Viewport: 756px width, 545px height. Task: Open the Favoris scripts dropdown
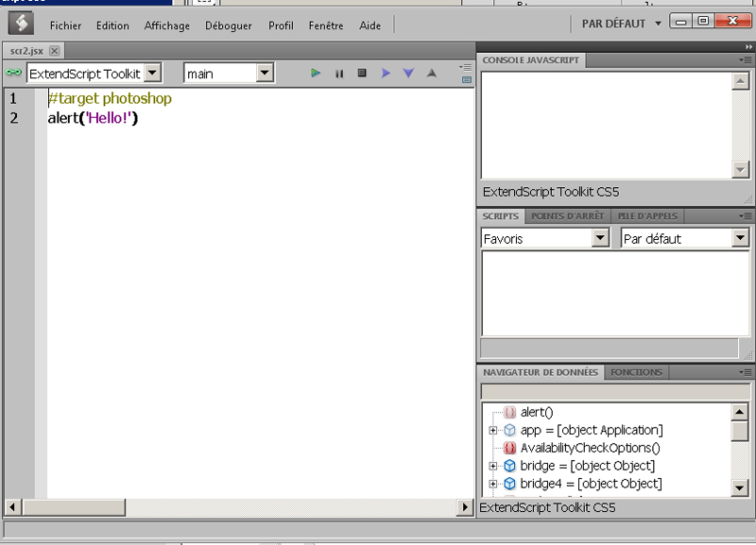point(600,238)
